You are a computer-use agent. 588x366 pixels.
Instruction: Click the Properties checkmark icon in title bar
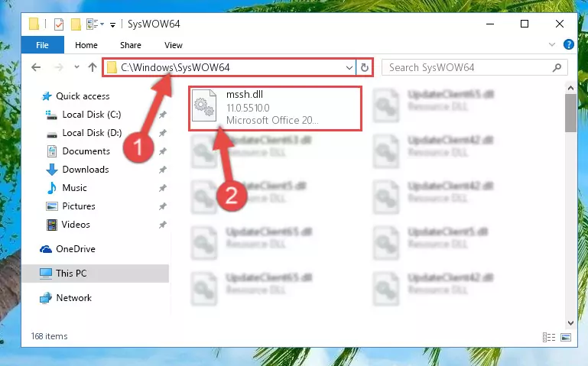59,24
